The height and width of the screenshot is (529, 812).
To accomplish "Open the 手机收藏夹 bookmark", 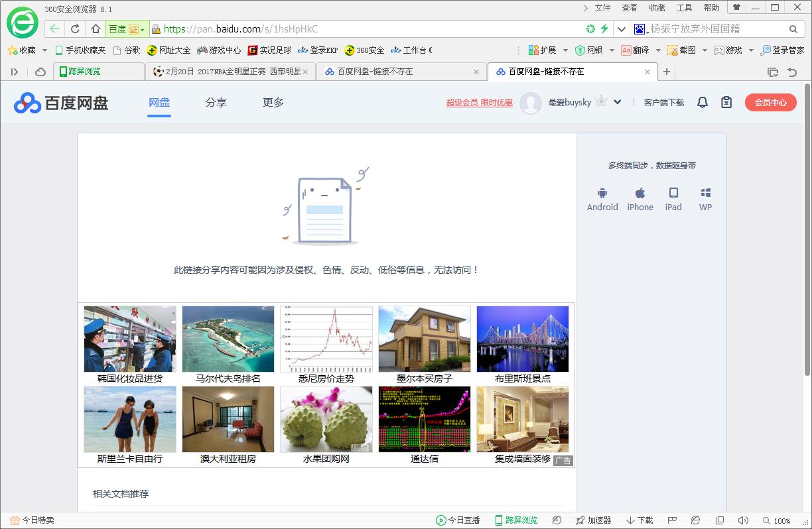I will (80, 50).
